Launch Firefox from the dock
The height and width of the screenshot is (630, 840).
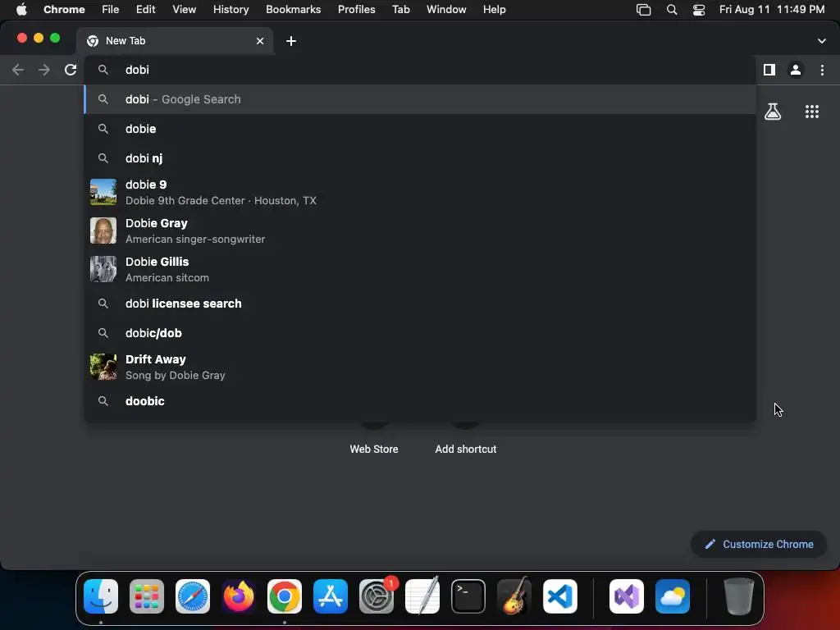239,596
